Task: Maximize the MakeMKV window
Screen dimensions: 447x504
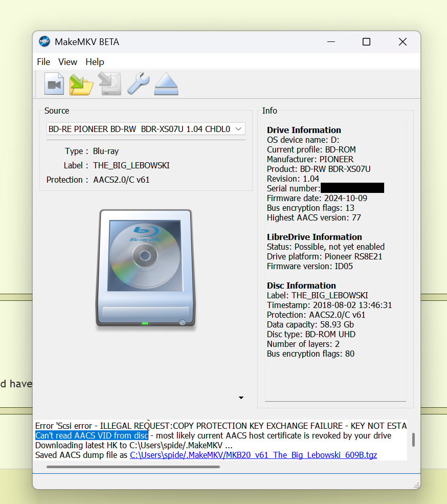Action: pyautogui.click(x=366, y=42)
